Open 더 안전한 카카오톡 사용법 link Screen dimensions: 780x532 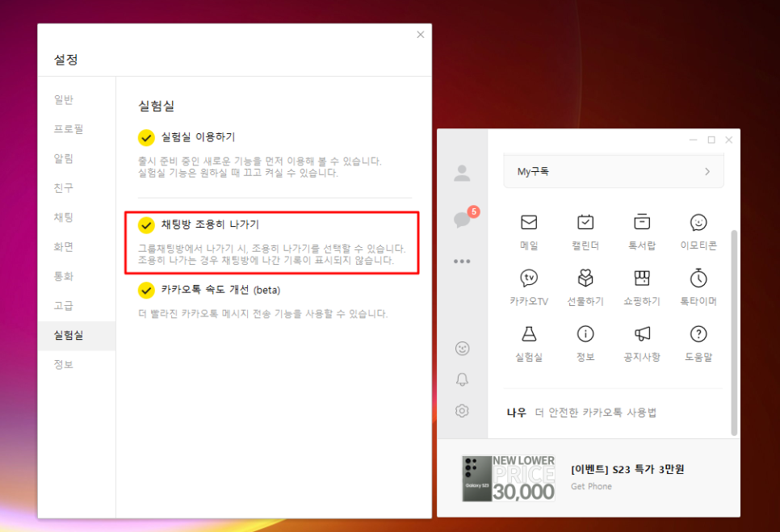pyautogui.click(x=595, y=413)
